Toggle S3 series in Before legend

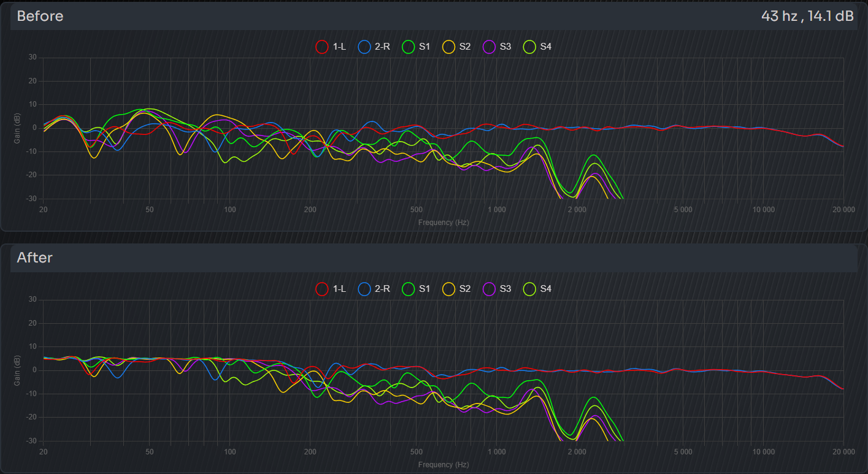497,47
